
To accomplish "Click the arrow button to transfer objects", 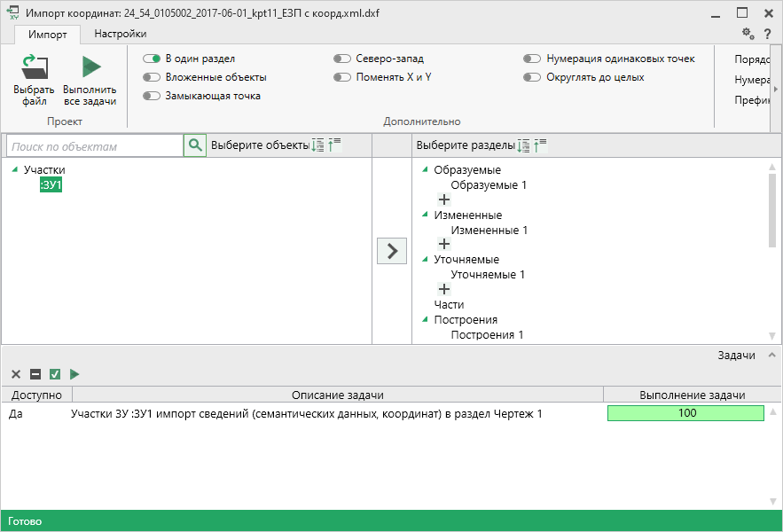I will point(392,251).
